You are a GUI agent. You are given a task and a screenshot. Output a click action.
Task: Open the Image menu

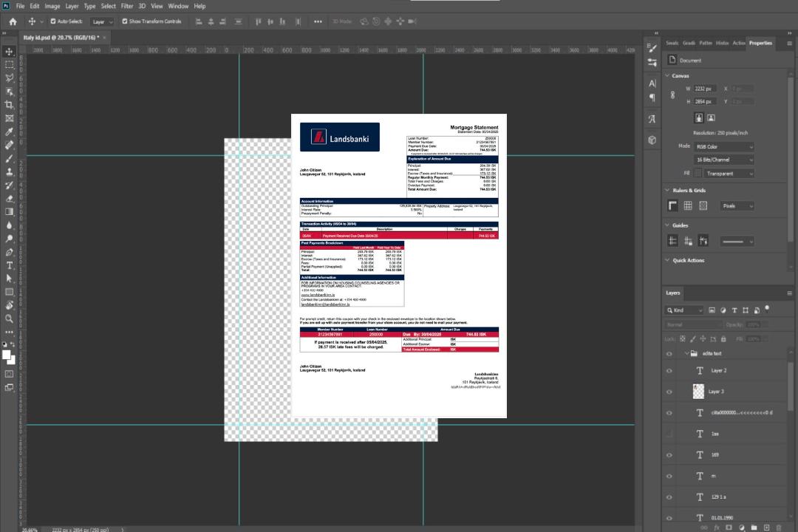(52, 6)
